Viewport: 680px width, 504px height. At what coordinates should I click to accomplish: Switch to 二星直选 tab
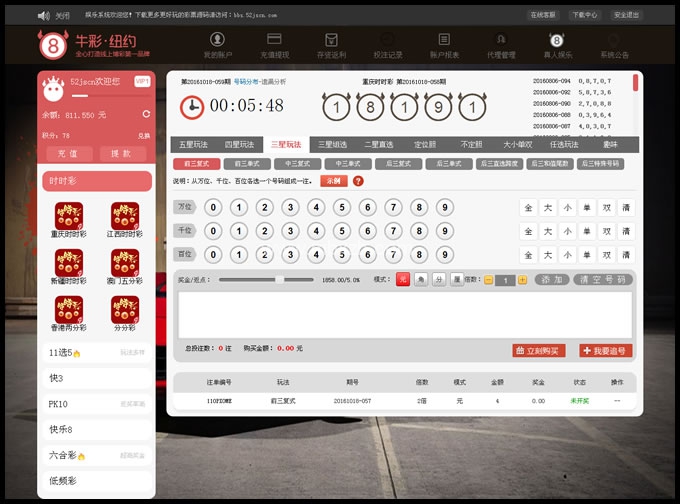(379, 144)
